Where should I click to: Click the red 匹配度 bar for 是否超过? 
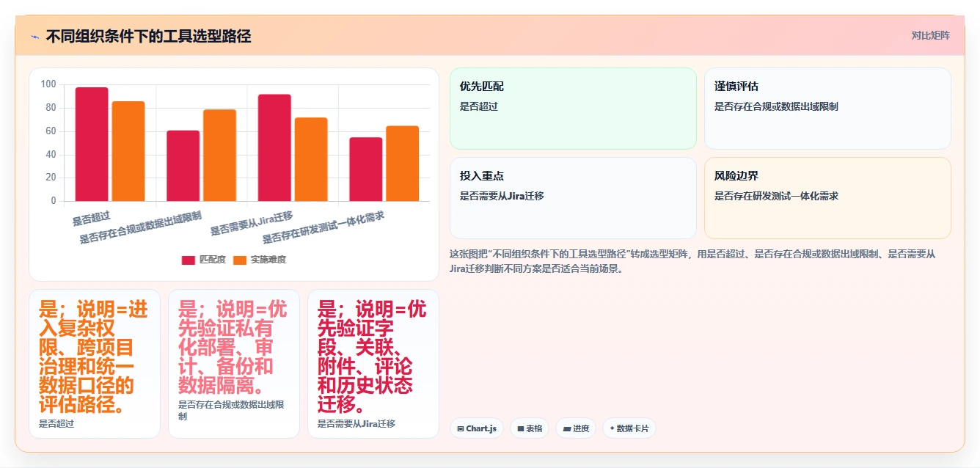(92, 145)
